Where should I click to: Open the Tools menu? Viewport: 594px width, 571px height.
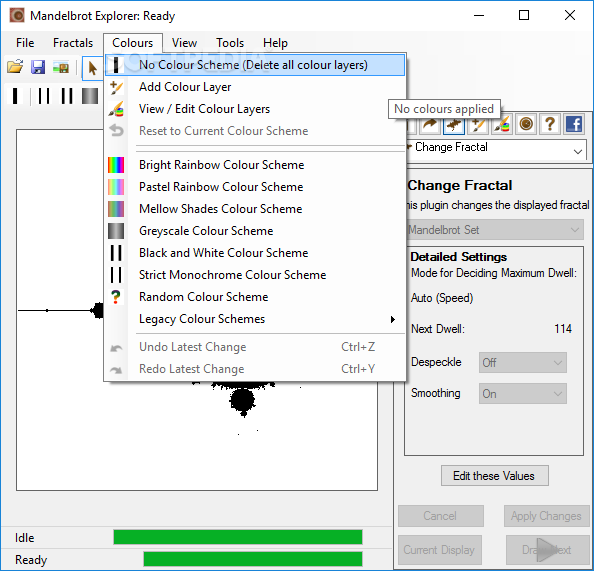coord(230,43)
